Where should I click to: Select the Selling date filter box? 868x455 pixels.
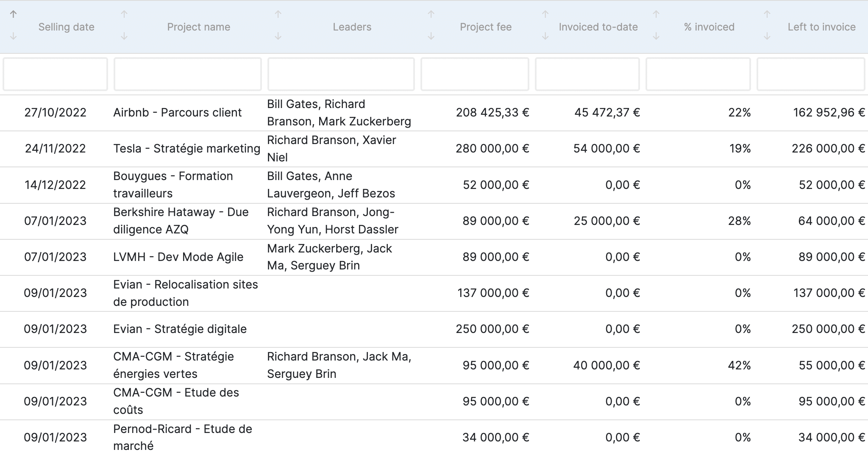tap(55, 74)
